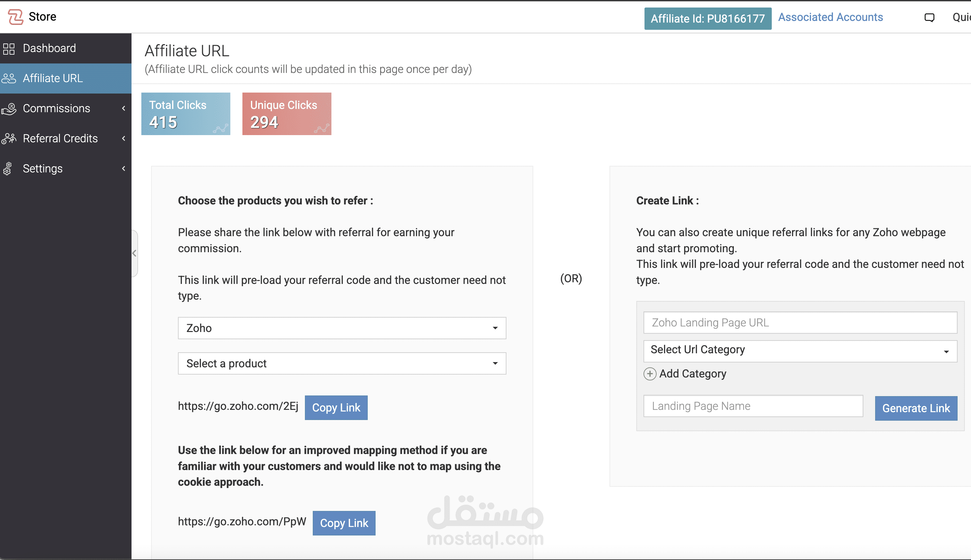The height and width of the screenshot is (560, 971).
Task: Click the Create Link : heading
Action: pos(667,201)
